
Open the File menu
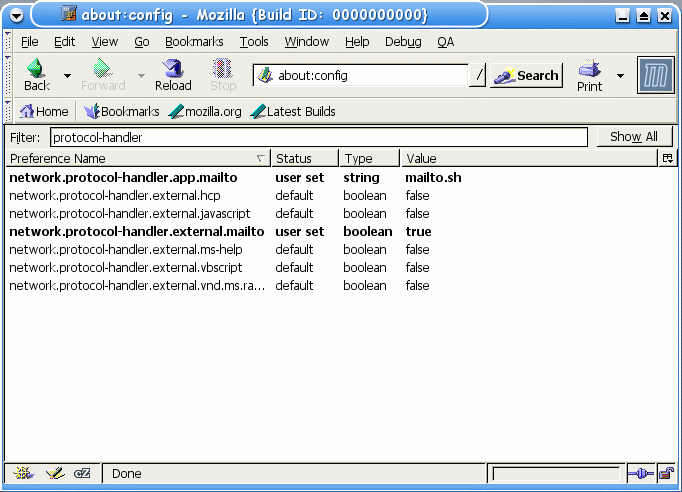coord(30,42)
